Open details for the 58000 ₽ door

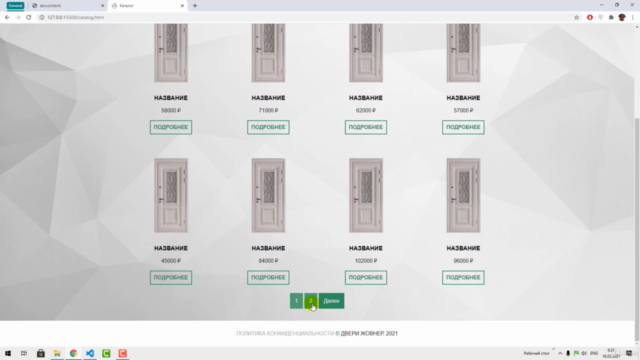pos(171,127)
